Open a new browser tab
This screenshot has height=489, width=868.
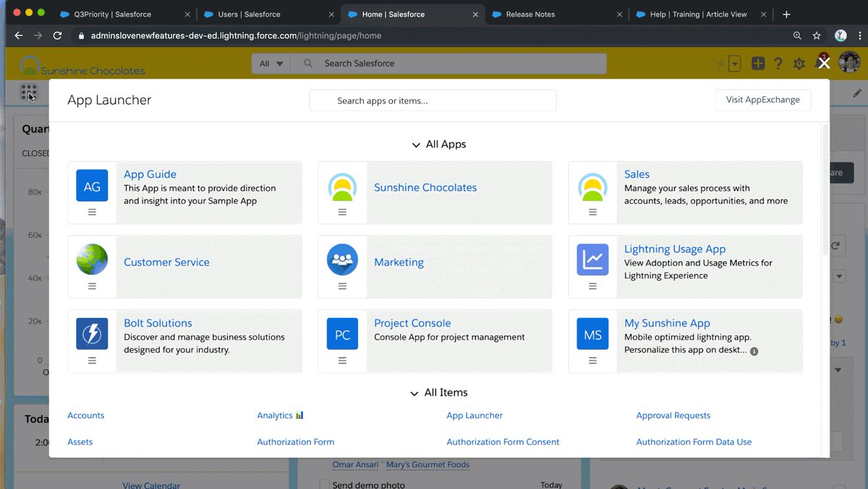point(786,14)
